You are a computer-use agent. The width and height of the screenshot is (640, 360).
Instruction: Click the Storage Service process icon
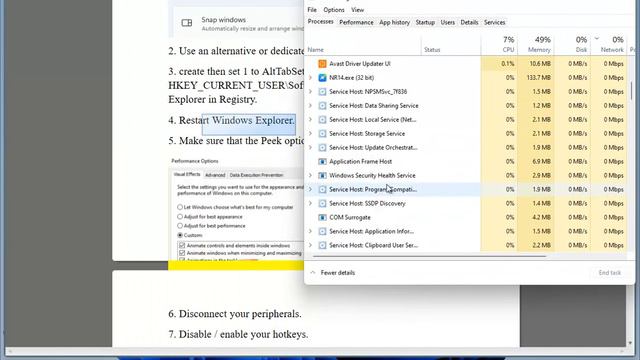pyautogui.click(x=322, y=133)
